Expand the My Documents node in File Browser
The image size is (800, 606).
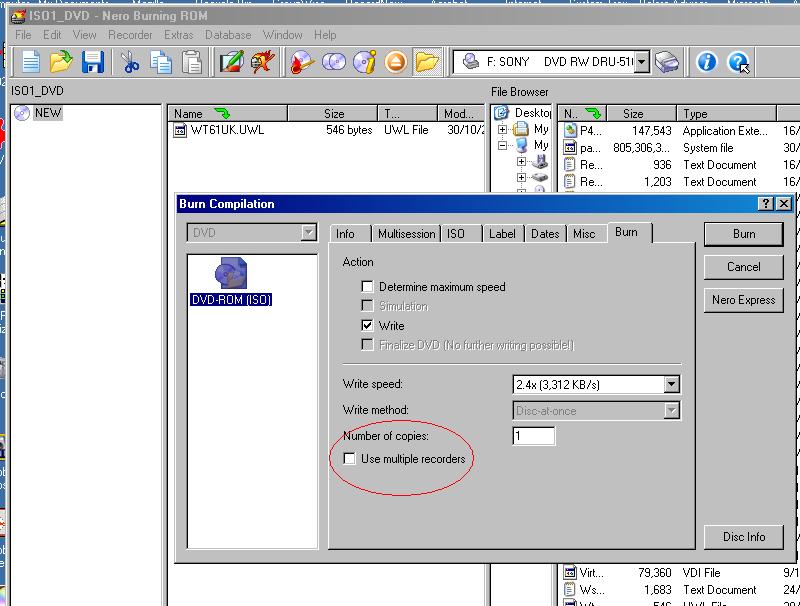(503, 129)
